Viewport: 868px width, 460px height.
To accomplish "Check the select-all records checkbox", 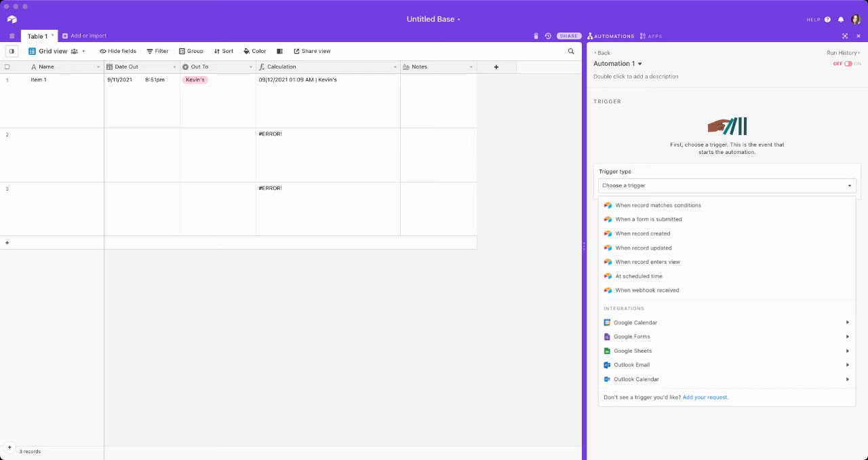I will click(x=7, y=66).
